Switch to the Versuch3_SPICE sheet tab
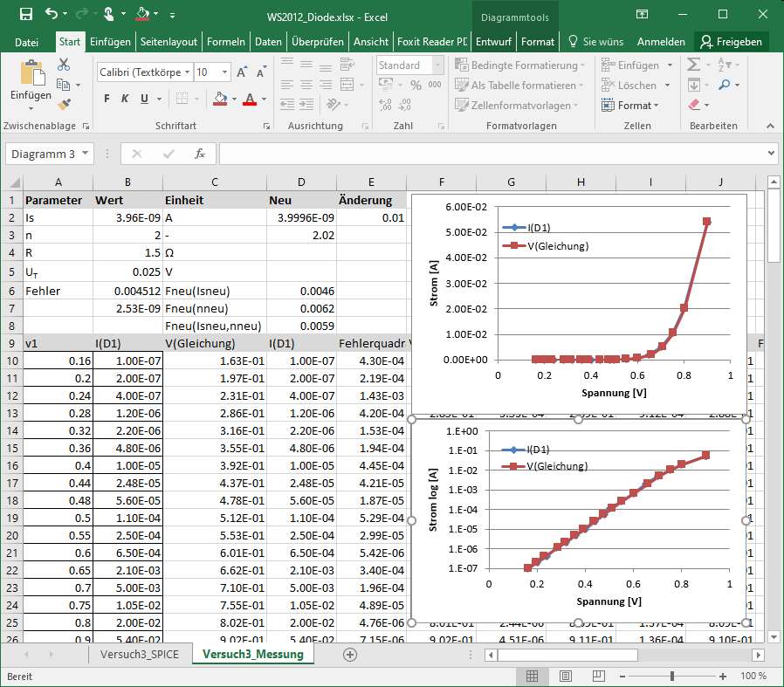 click(140, 654)
